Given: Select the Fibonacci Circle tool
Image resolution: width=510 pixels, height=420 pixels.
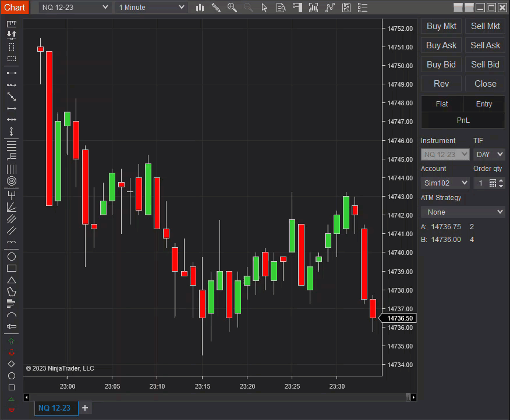Looking at the screenshot, I should click(12, 181).
